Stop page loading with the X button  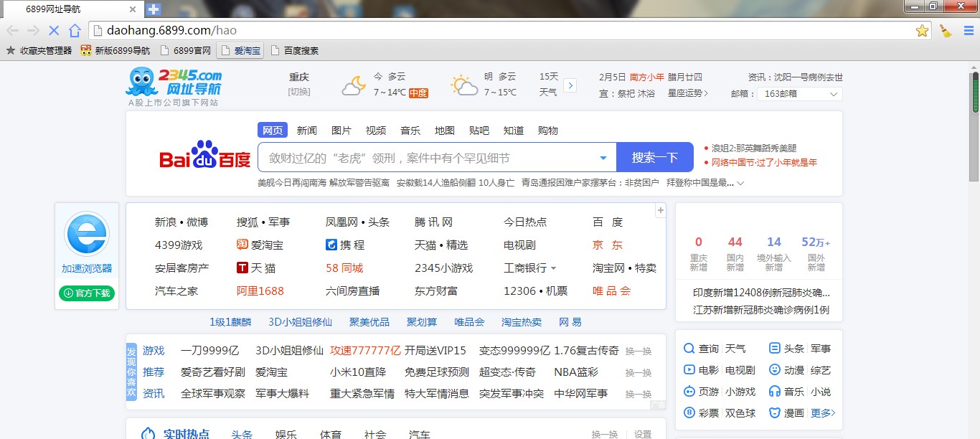click(54, 31)
